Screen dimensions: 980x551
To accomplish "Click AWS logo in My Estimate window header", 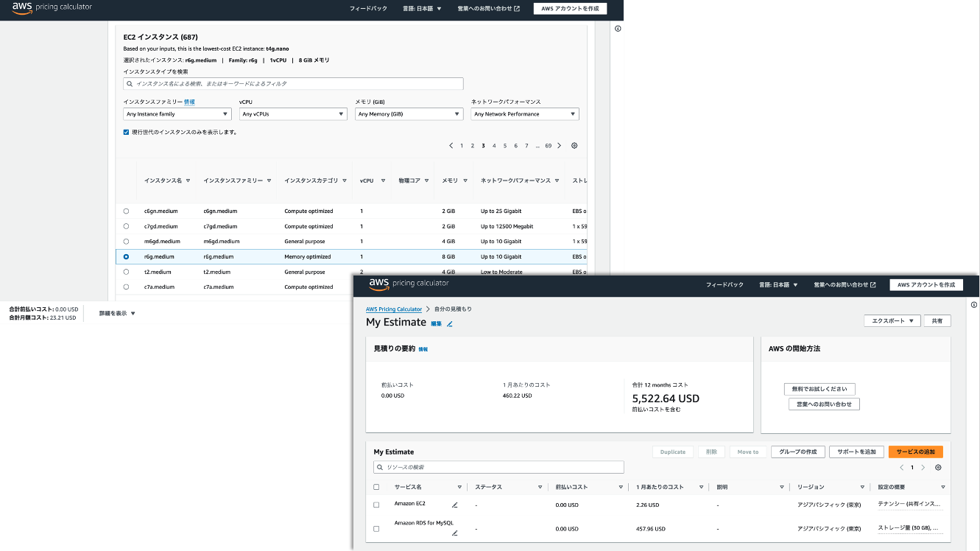I will click(379, 284).
